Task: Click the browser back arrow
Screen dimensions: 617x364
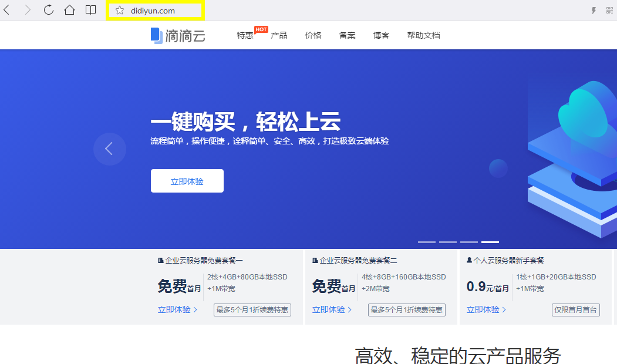Action: (7, 10)
